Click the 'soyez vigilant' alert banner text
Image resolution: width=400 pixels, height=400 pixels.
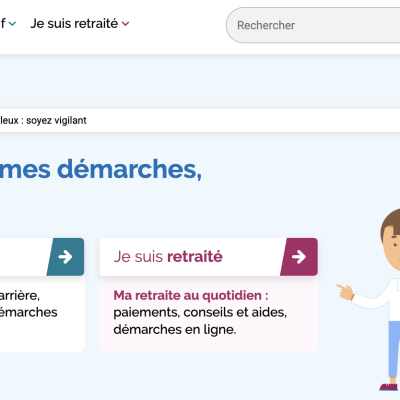[x=43, y=120]
